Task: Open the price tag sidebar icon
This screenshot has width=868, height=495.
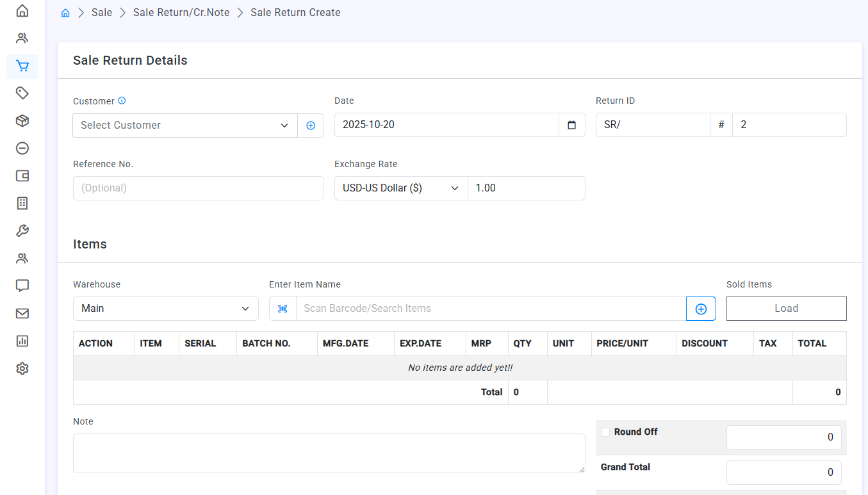Action: click(22, 93)
